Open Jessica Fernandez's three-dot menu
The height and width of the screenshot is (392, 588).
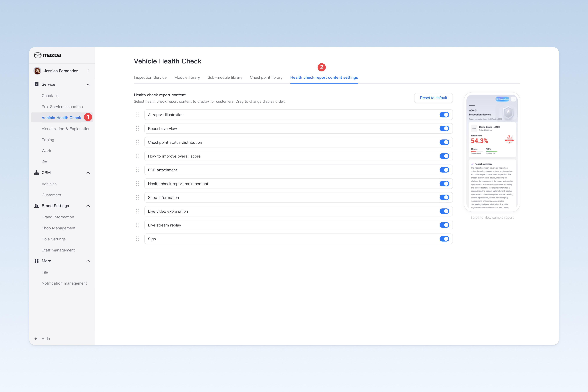click(x=88, y=71)
